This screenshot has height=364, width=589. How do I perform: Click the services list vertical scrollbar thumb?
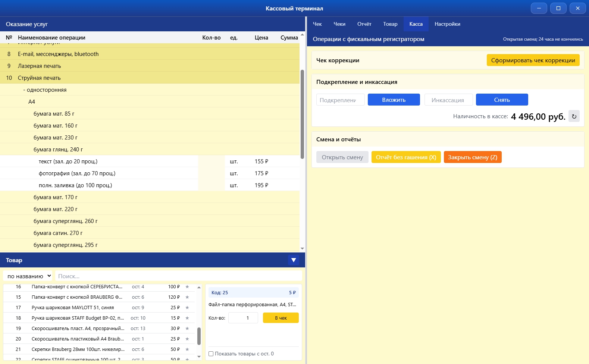point(302,114)
